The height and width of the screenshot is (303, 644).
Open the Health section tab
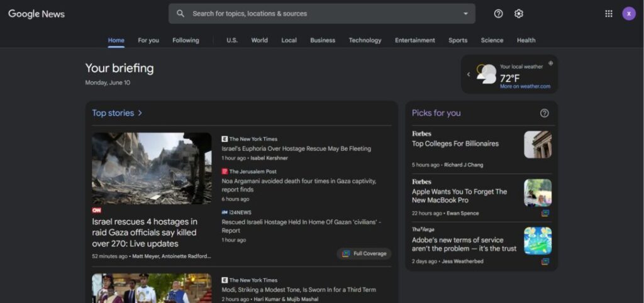(x=526, y=40)
